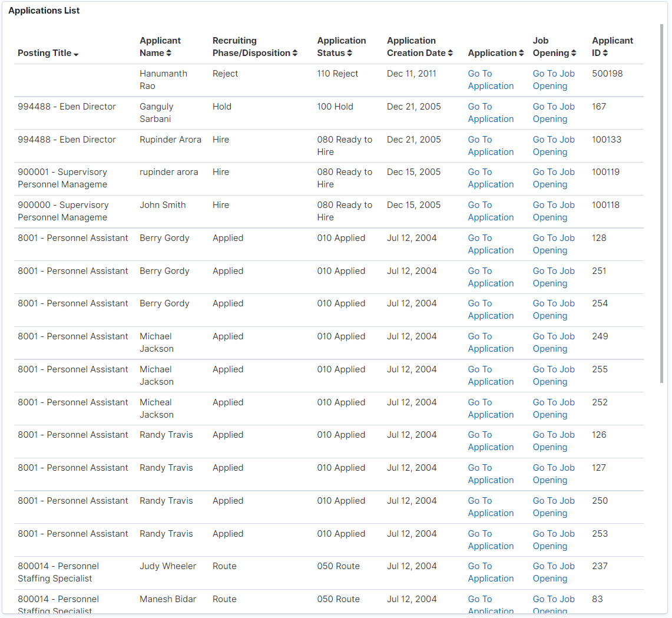672x618 pixels.
Task: Open Go To Application for Judy Wheeler
Action: pyautogui.click(x=491, y=572)
